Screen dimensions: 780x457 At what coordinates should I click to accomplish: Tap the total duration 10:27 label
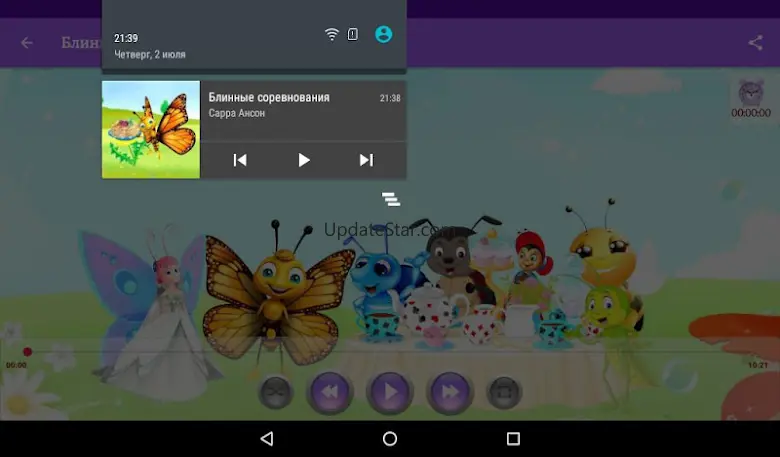point(758,365)
